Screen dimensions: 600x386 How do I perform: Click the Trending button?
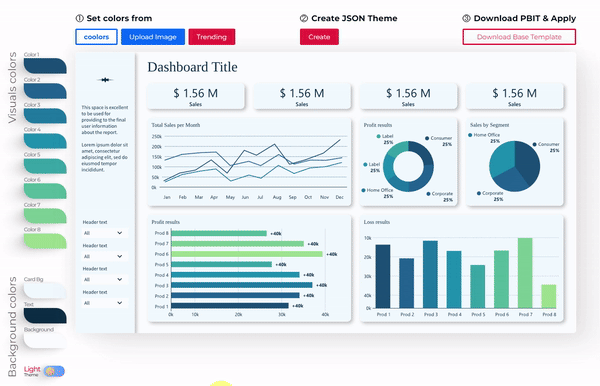tap(212, 37)
